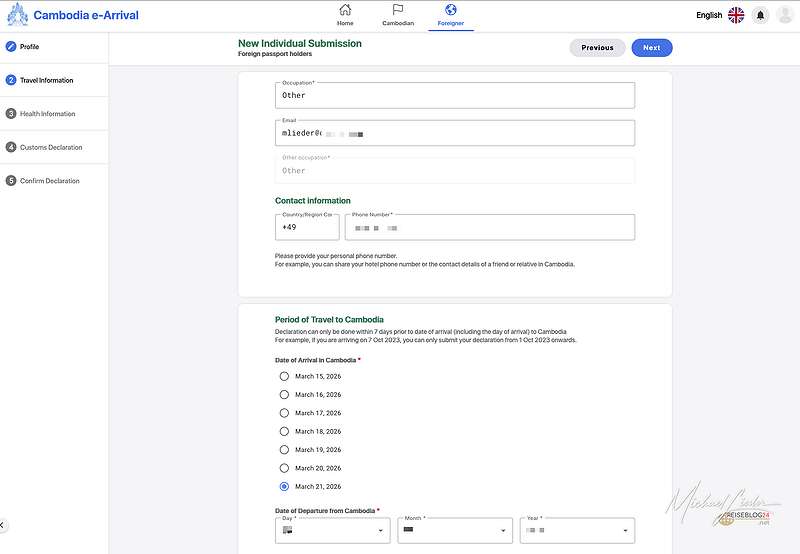
Task: Open the Home navigation icon
Action: pos(345,11)
